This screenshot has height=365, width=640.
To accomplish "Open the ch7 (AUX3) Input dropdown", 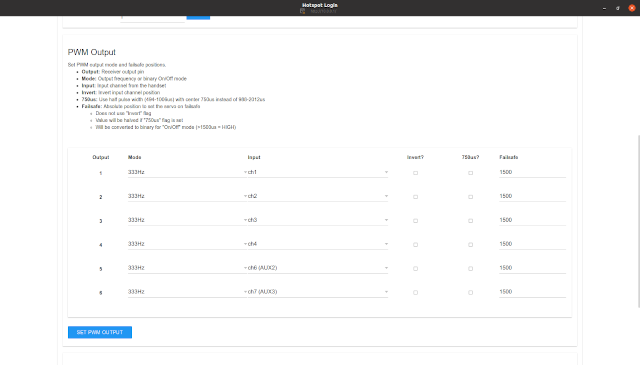I will click(x=318, y=292).
